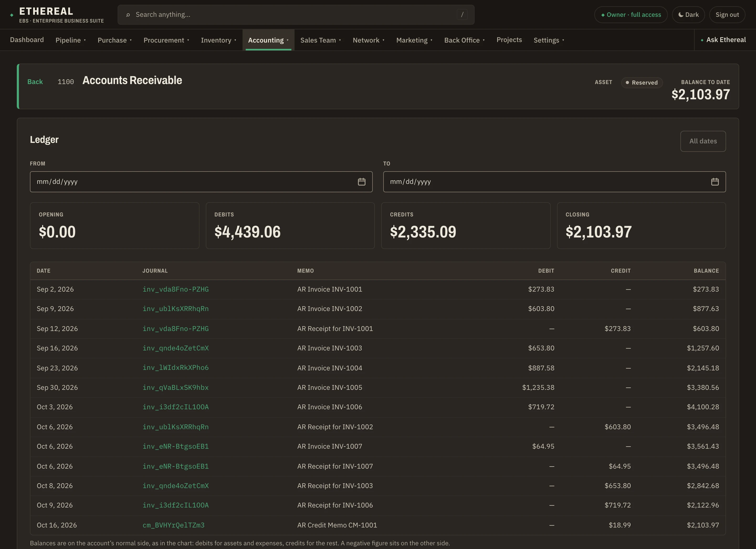Go Back to the chart of accounts
This screenshot has width=756, height=549.
pos(35,82)
